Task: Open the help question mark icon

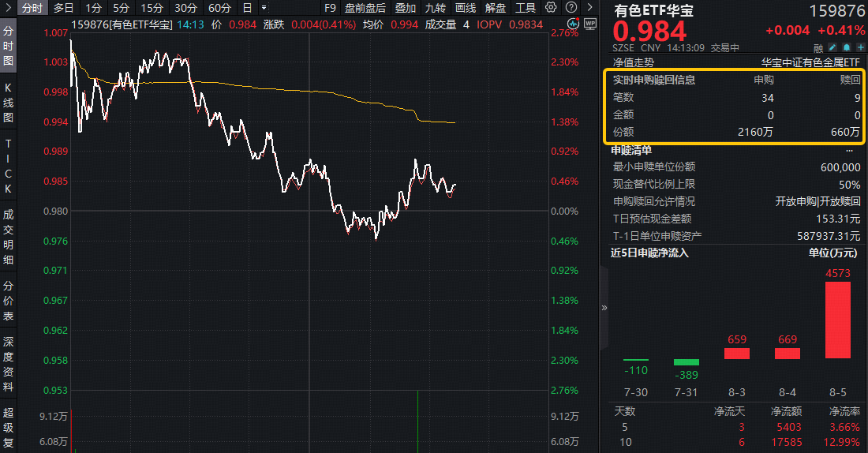Action: (x=571, y=7)
